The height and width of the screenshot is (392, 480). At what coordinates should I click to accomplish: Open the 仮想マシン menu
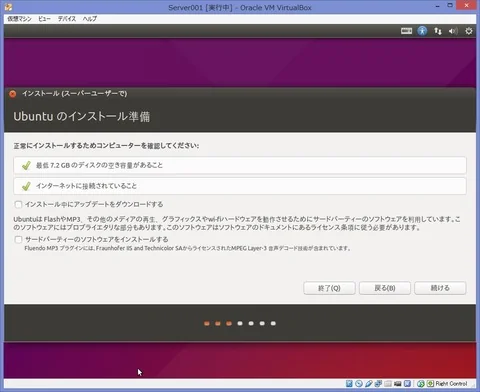(x=19, y=19)
